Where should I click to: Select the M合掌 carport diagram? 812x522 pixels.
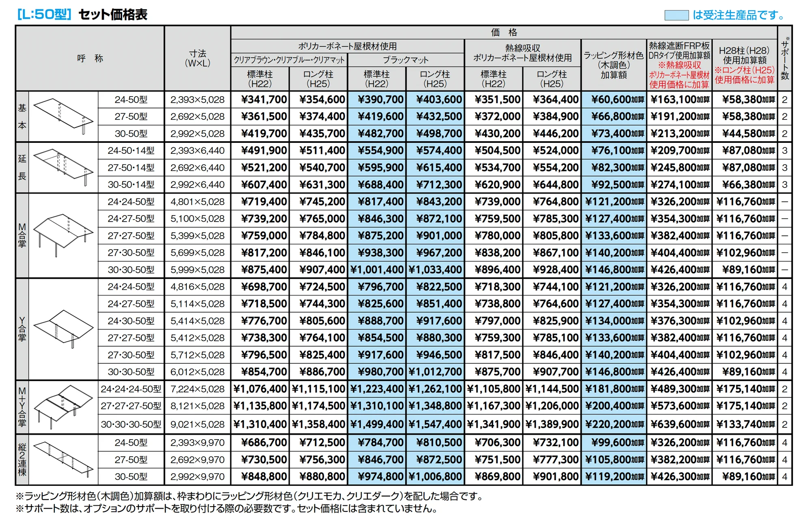pos(63,235)
